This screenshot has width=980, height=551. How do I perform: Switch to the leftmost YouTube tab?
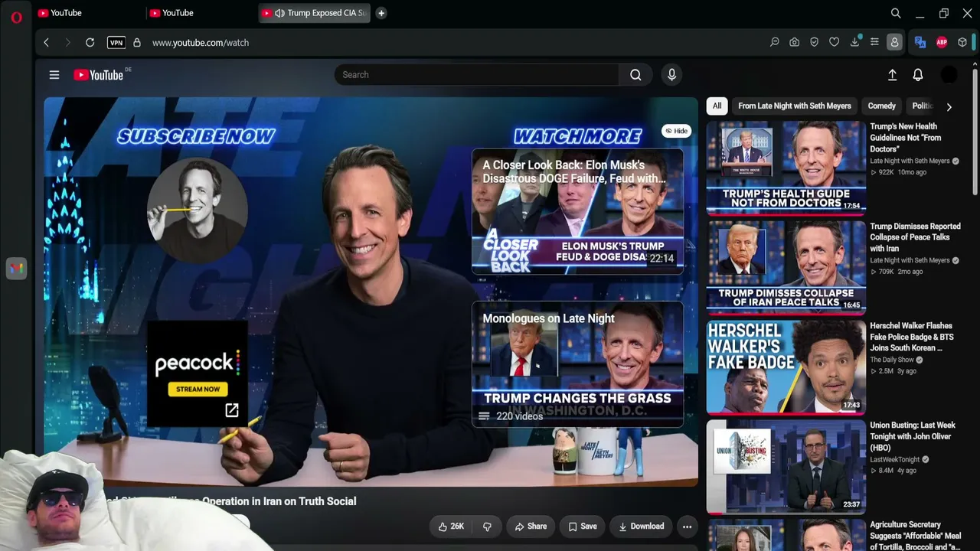point(87,13)
